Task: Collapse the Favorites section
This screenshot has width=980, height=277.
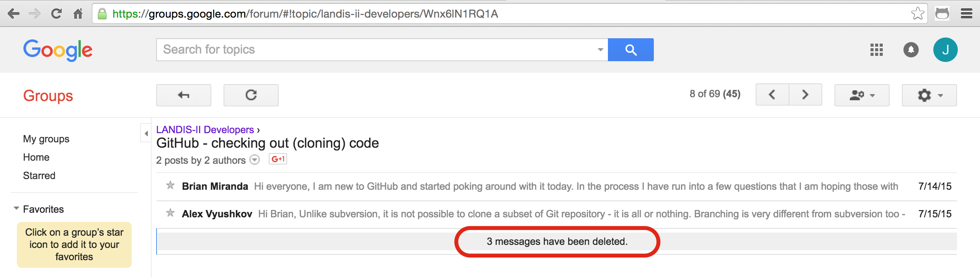Action: (x=16, y=209)
